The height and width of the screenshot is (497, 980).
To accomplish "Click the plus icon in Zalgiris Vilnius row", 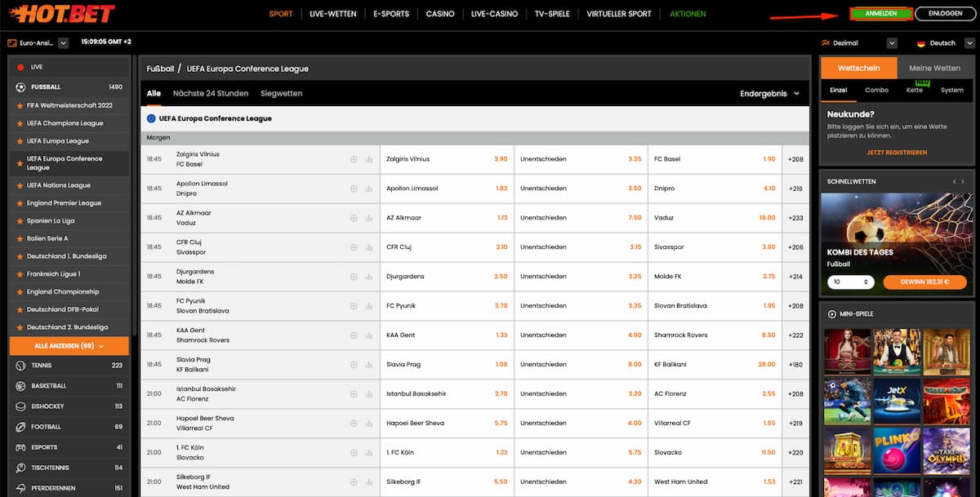I will 354,159.
